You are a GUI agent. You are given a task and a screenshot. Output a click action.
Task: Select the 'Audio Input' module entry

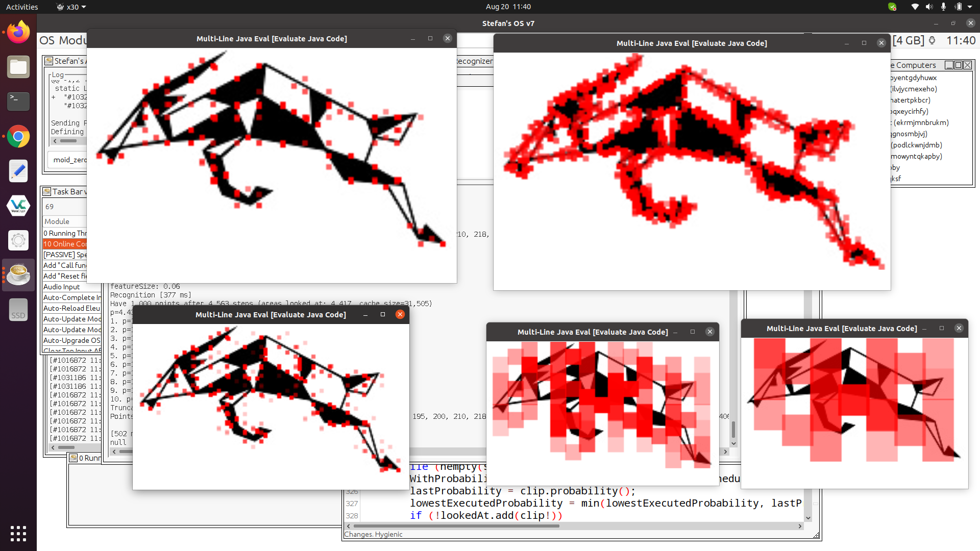[x=62, y=287]
